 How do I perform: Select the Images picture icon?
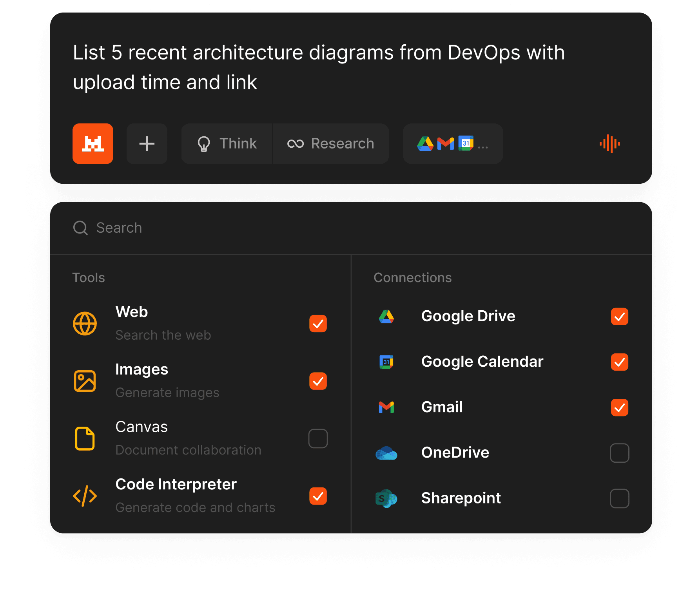click(x=85, y=381)
